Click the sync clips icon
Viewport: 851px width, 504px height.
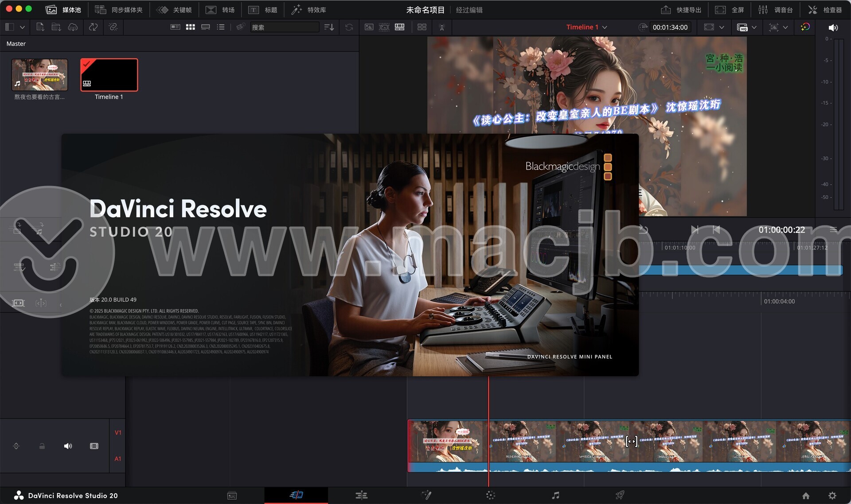(x=93, y=27)
